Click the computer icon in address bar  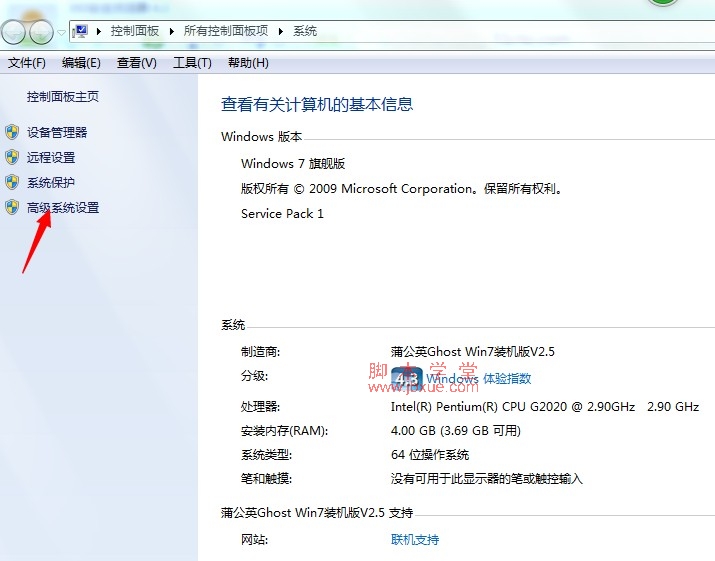point(81,31)
